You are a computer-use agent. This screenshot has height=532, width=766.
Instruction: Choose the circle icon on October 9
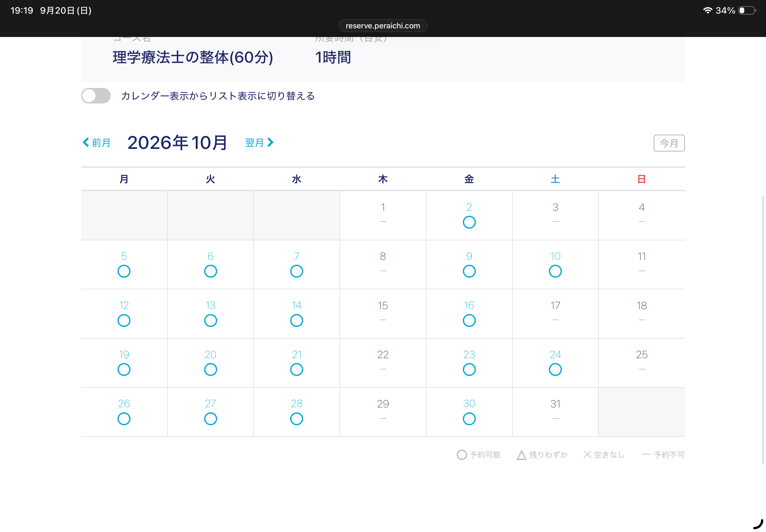(469, 271)
